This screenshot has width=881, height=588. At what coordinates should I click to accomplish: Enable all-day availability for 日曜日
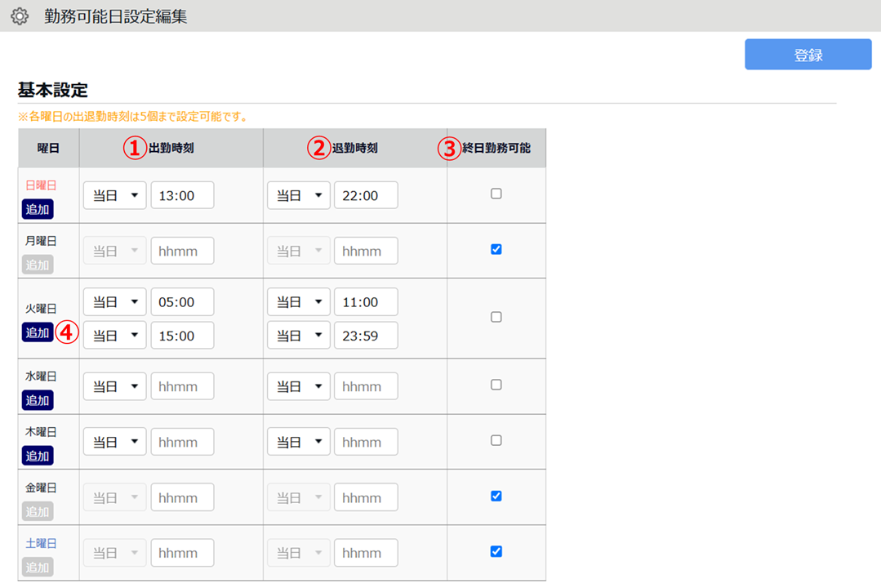click(x=496, y=194)
